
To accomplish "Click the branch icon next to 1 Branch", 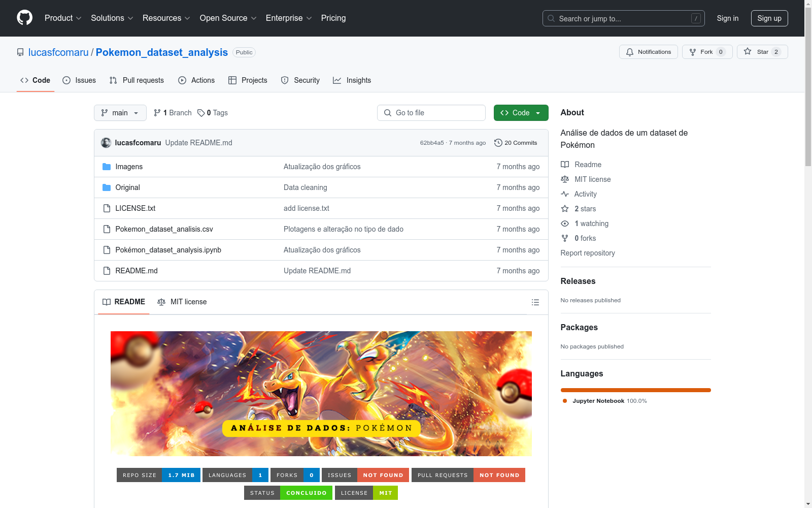I will tap(157, 113).
